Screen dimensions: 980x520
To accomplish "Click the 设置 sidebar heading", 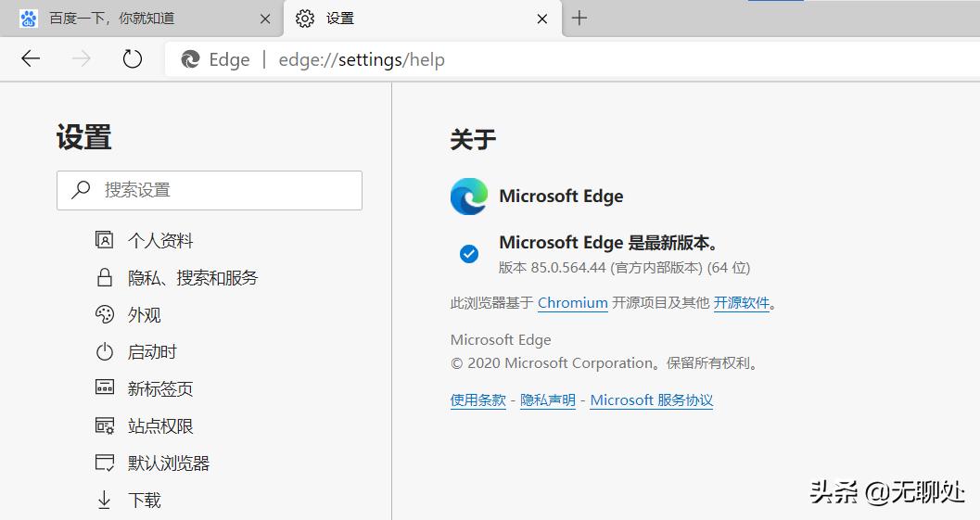I will (x=83, y=137).
